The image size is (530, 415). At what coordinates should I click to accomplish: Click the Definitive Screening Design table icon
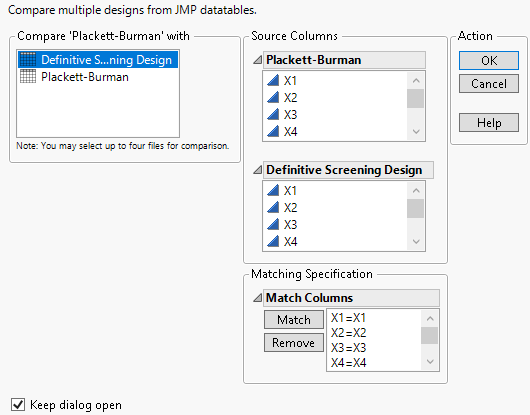[x=28, y=59]
